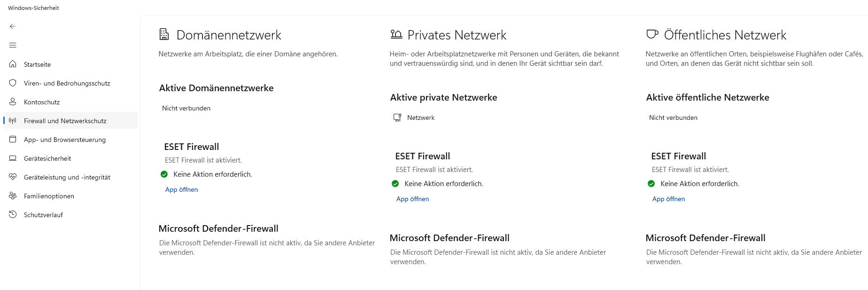Click the Geräteleistung heart icon
Viewport: 868px width, 290px height.
(13, 177)
